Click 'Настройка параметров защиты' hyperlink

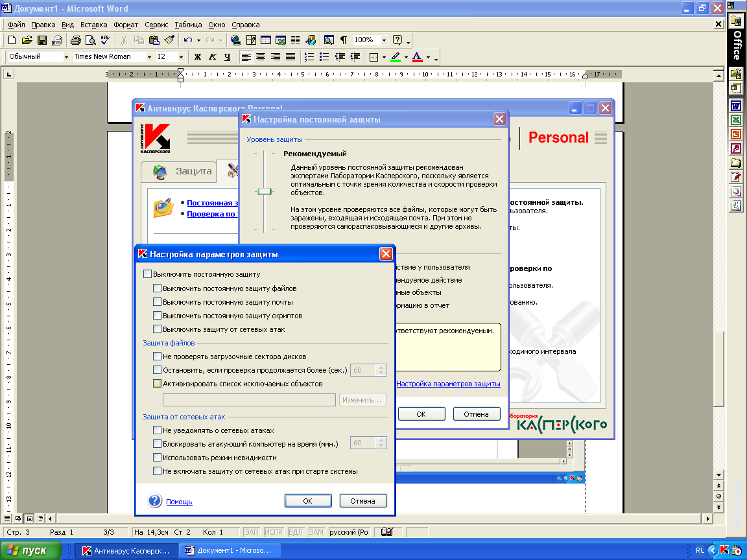point(448,384)
